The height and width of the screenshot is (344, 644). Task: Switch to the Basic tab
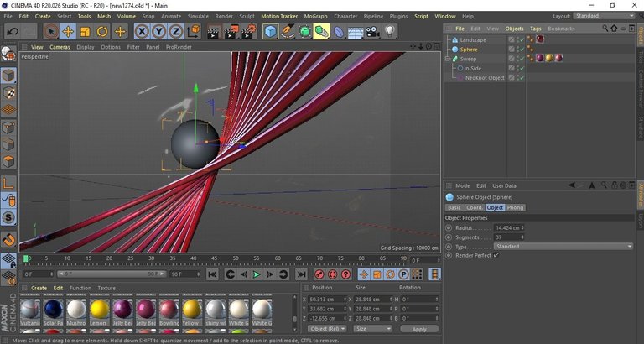(454, 208)
